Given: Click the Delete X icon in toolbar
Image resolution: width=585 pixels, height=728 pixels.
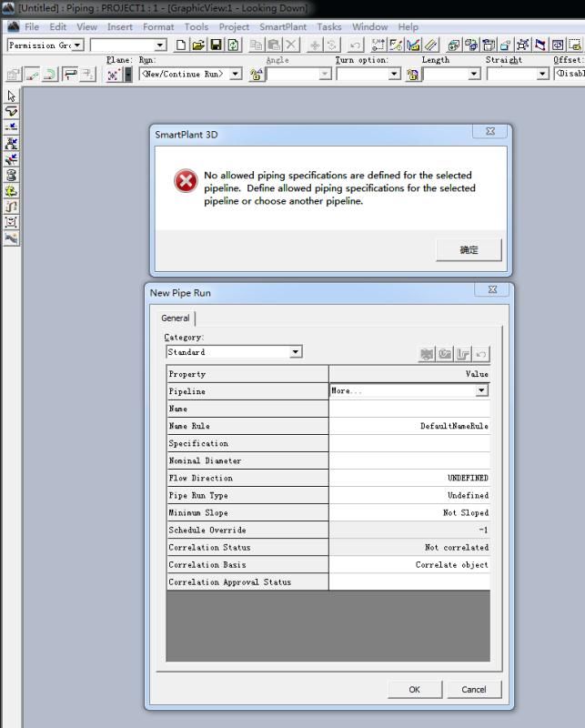Looking at the screenshot, I should tap(291, 45).
